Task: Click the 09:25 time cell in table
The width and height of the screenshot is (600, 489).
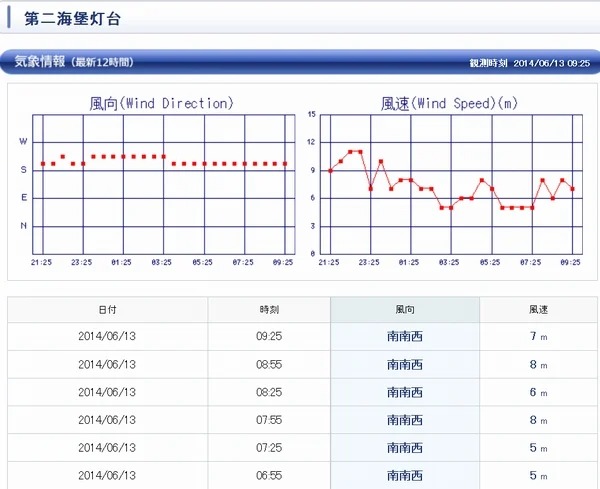Action: (x=268, y=337)
